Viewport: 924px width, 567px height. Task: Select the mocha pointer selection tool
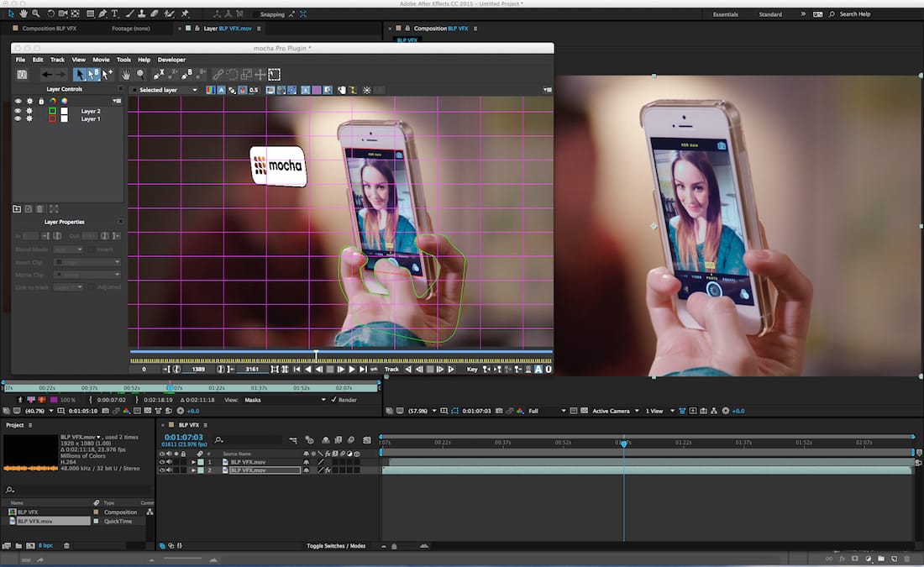click(x=80, y=74)
